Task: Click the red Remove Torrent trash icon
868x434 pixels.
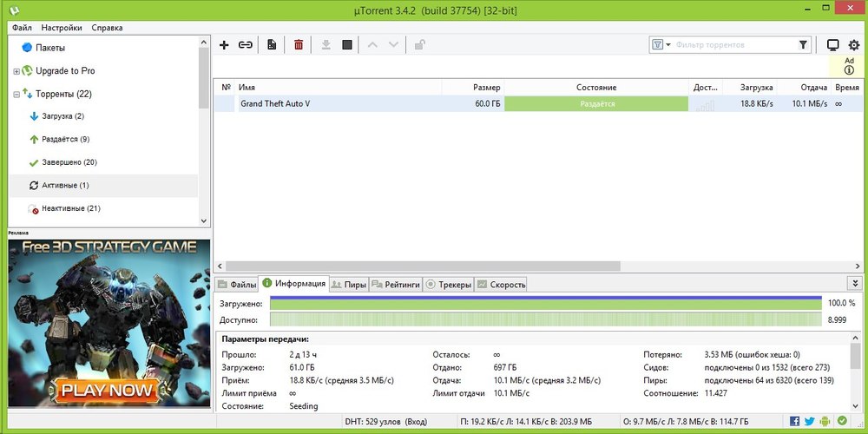Action: point(299,45)
